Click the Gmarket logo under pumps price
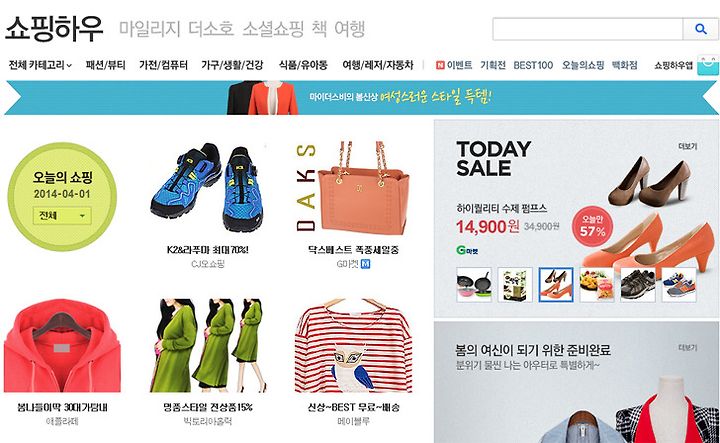 467,250
